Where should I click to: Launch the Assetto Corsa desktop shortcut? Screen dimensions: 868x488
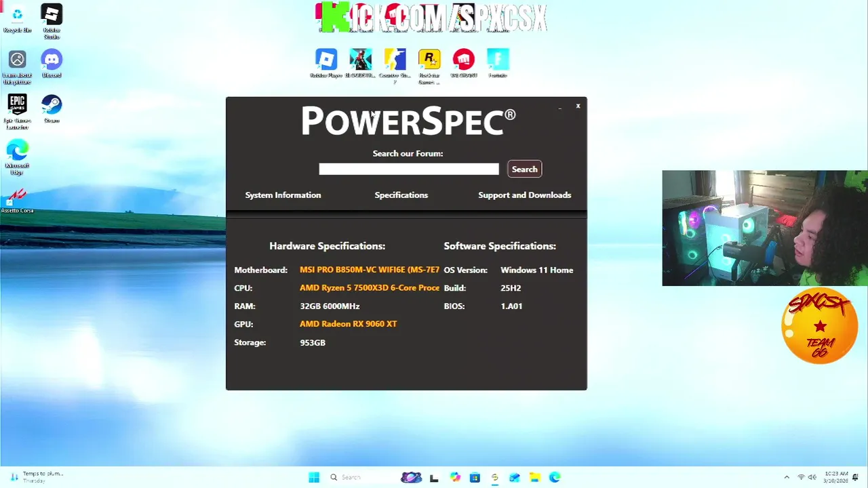(17, 200)
